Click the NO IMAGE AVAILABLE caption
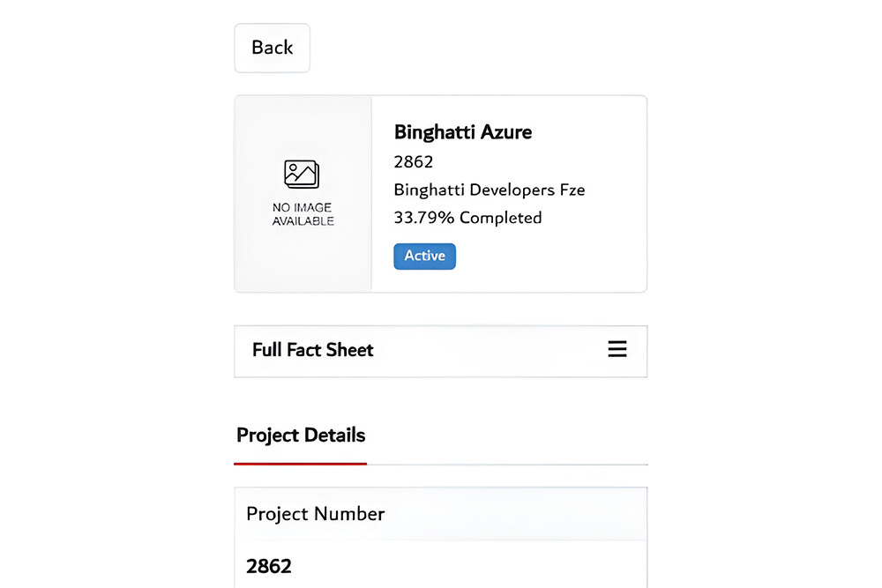 tap(303, 214)
